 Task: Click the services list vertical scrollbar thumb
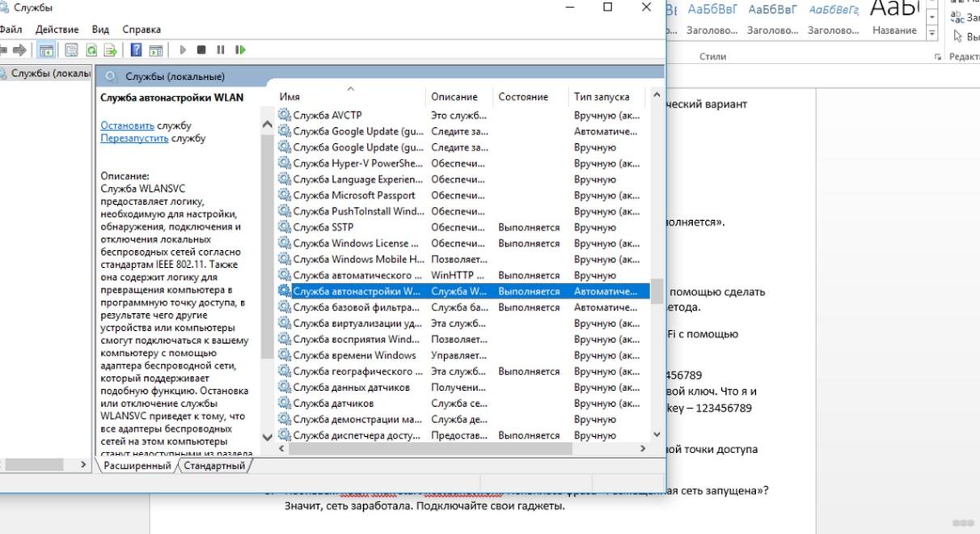657,291
